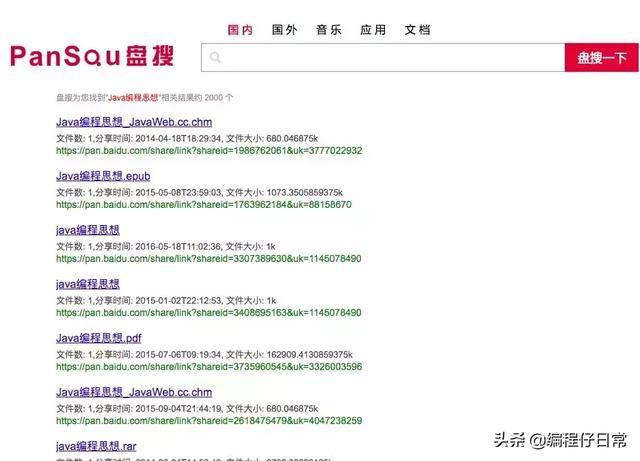Open java编程思想 result shared 2016-05-18

click(x=88, y=230)
